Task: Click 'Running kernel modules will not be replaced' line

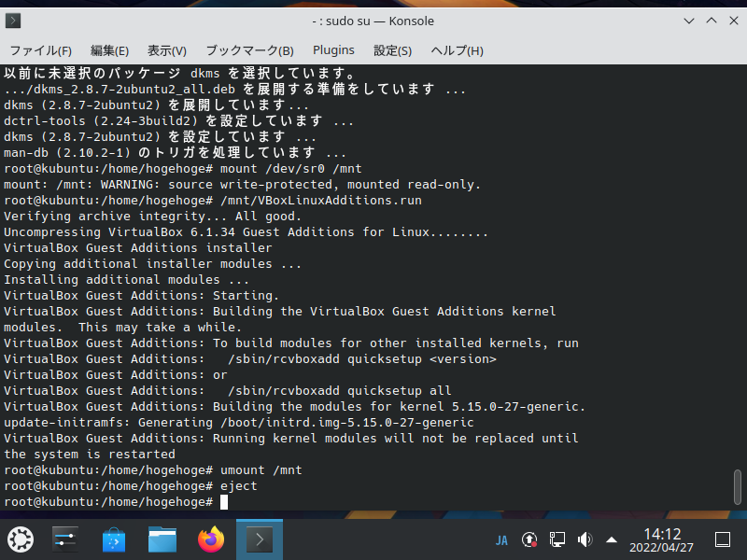Action: click(x=291, y=439)
